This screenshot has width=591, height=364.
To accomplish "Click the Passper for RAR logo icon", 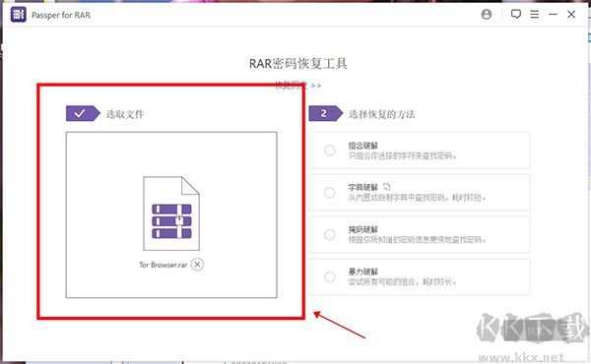I will pyautogui.click(x=18, y=15).
